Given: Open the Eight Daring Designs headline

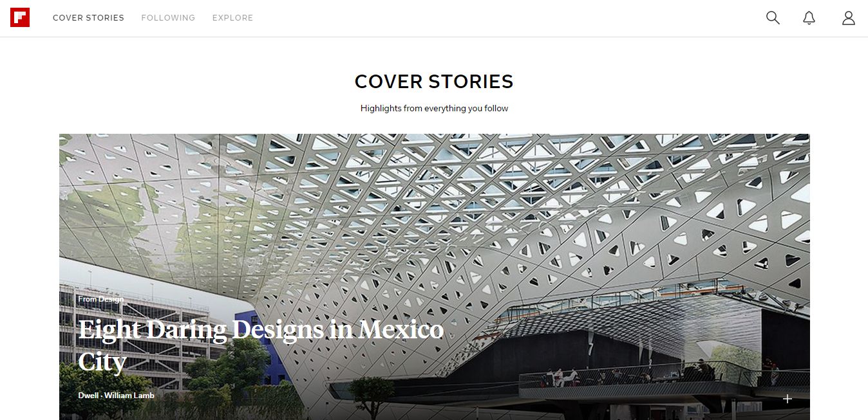Looking at the screenshot, I should [x=261, y=345].
